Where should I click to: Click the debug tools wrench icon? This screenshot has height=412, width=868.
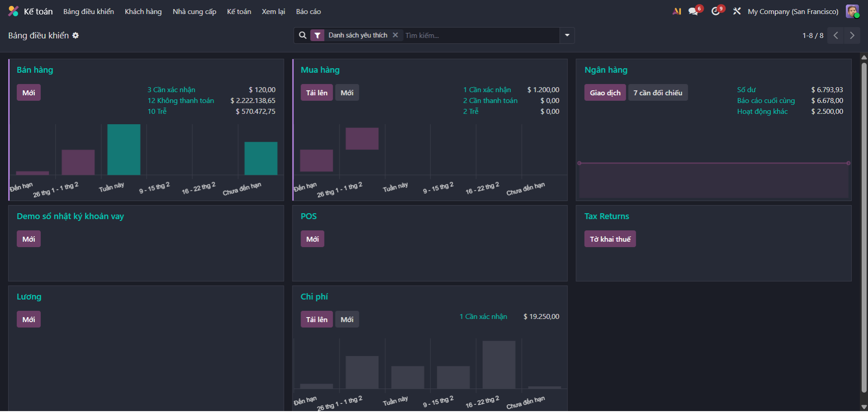737,11
